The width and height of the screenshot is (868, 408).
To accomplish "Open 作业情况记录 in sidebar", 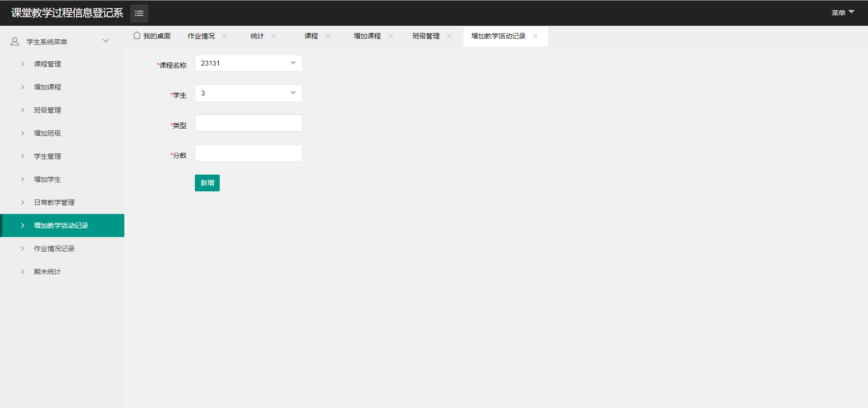I will 62,248.
